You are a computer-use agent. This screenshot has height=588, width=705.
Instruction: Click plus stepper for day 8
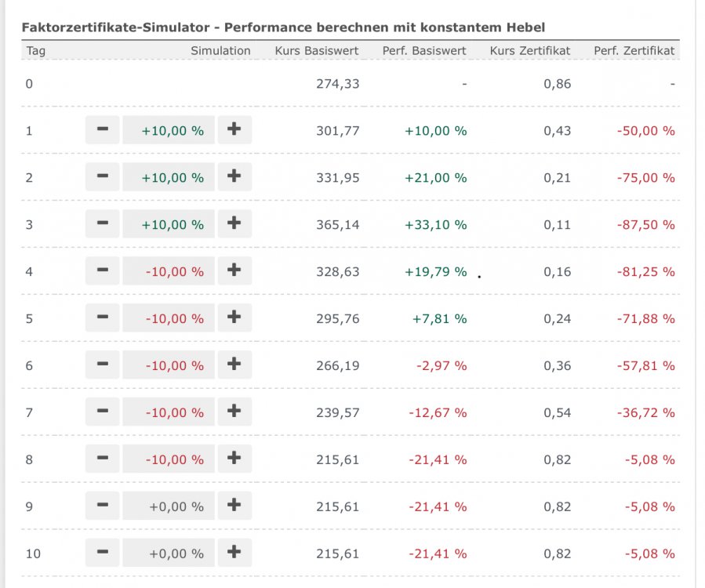pos(234,459)
